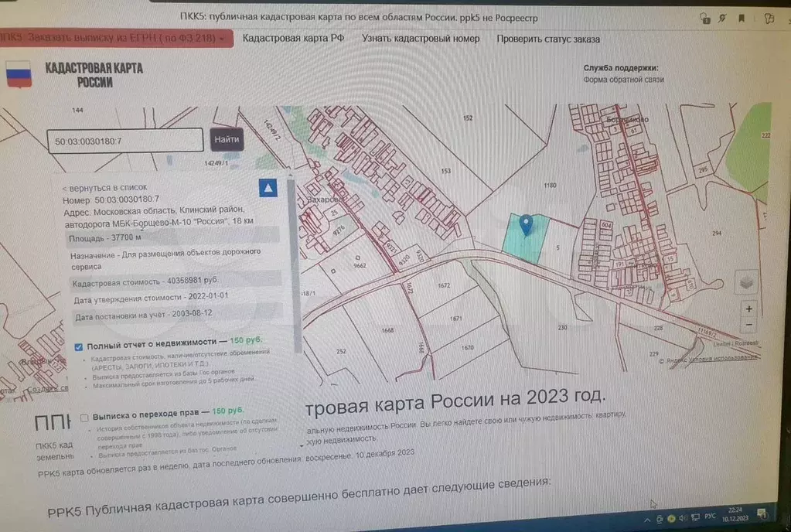Open the taskbar clock showing 22:24
This screenshot has width=791, height=532.
[x=735, y=514]
